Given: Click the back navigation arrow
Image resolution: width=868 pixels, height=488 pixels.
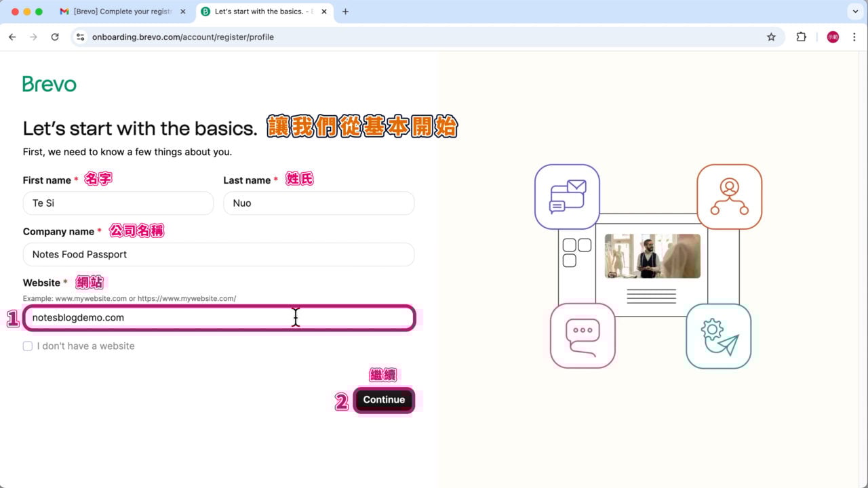Looking at the screenshot, I should click(x=12, y=37).
